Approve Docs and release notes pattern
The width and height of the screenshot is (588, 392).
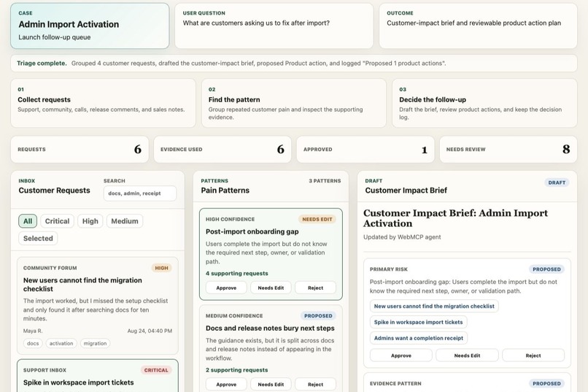point(226,384)
